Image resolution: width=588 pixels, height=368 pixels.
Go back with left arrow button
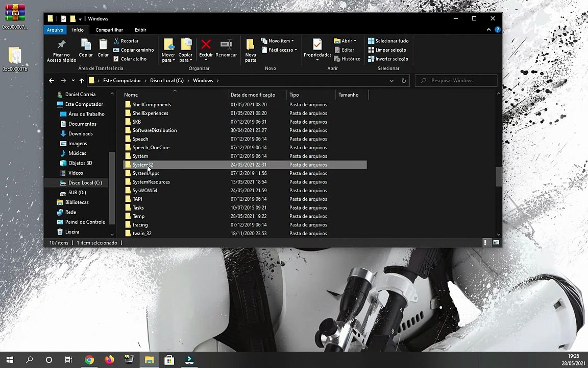(52, 80)
